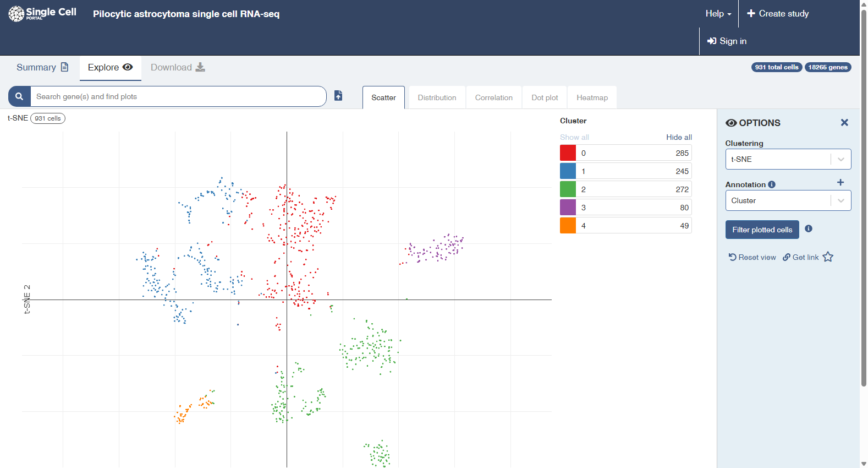Open the Explore tab

[x=110, y=67]
